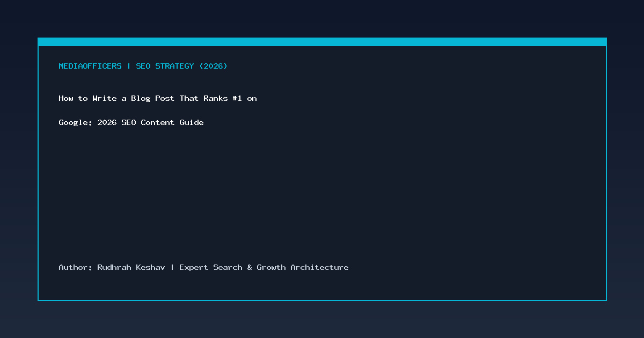Select the 'Blog Post' words in the title
This screenshot has height=338, width=644.
tap(152, 98)
